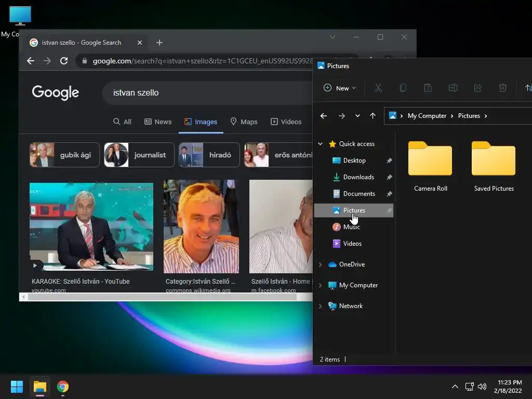The width and height of the screenshot is (532, 399).
Task: Reload the Google search page
Action: 64,61
